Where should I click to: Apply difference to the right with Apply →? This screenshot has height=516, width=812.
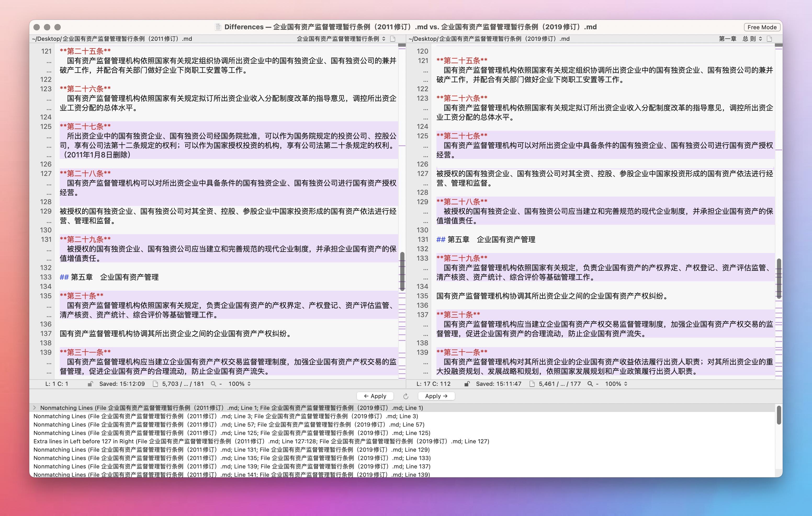(436, 396)
